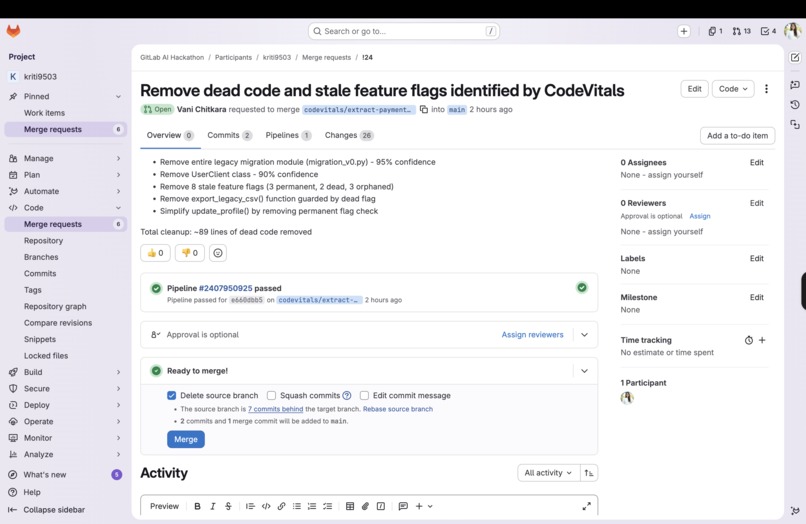Open assigned issues counter icon
Viewport: 806px width, 524px height.
point(715,31)
